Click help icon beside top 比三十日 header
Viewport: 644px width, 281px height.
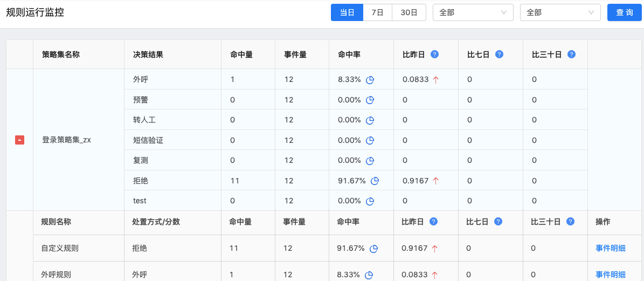[571, 54]
